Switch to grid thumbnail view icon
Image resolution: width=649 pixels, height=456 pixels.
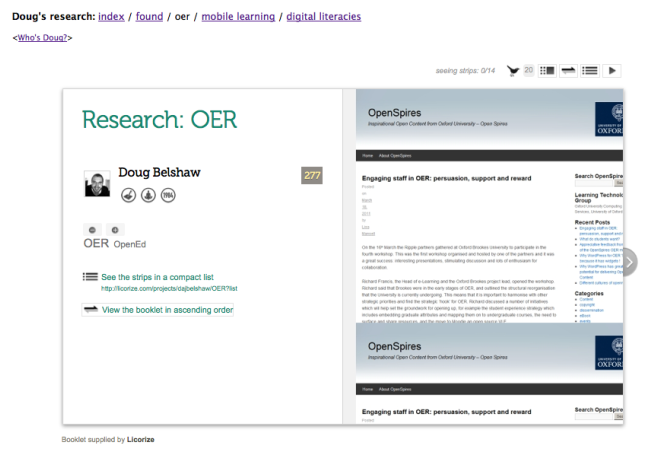click(x=547, y=71)
